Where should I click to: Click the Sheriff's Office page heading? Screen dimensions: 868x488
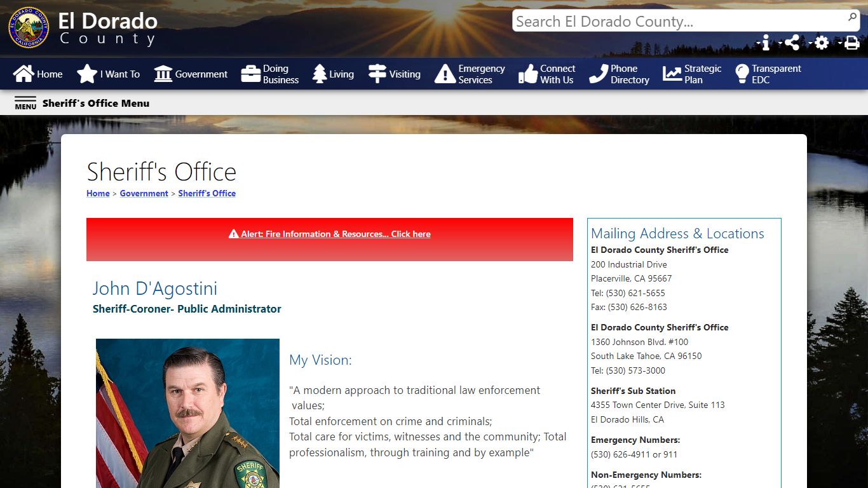pos(161,172)
